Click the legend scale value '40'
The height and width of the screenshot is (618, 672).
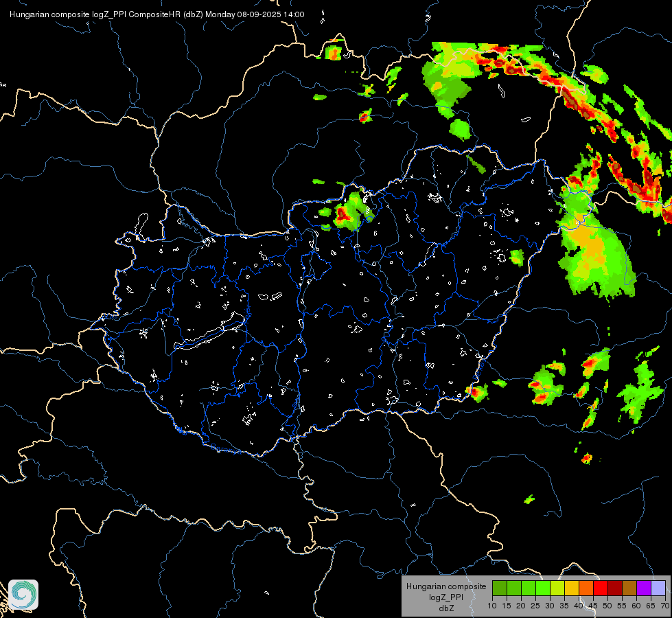[579, 606]
